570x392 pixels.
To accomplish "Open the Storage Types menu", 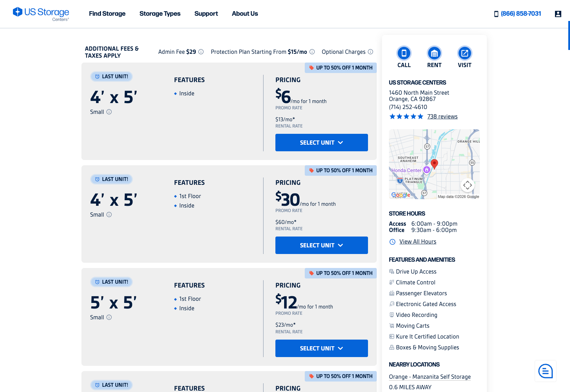I will tap(160, 14).
